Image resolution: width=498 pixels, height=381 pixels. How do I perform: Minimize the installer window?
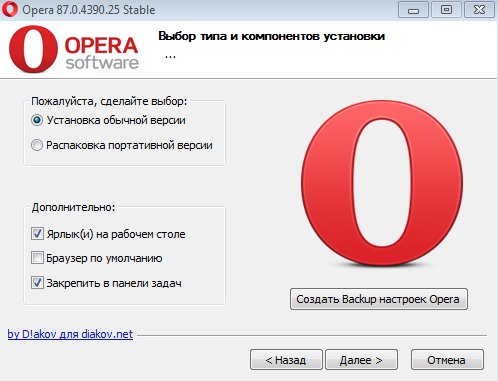point(413,10)
